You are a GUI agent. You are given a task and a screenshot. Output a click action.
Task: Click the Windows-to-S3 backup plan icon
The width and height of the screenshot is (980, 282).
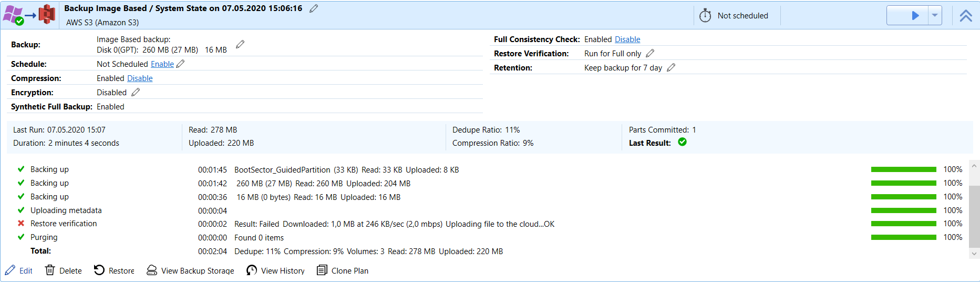29,15
